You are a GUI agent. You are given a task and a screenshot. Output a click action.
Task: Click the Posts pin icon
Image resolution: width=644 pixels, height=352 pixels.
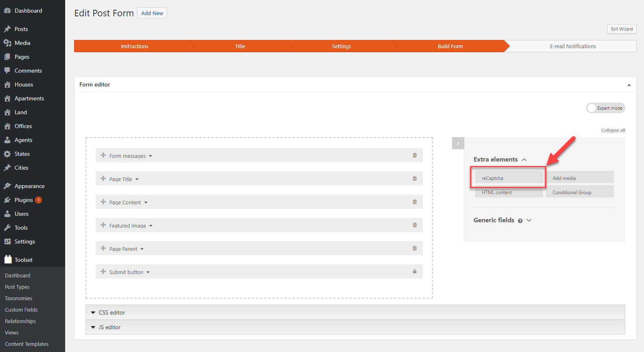[7, 29]
